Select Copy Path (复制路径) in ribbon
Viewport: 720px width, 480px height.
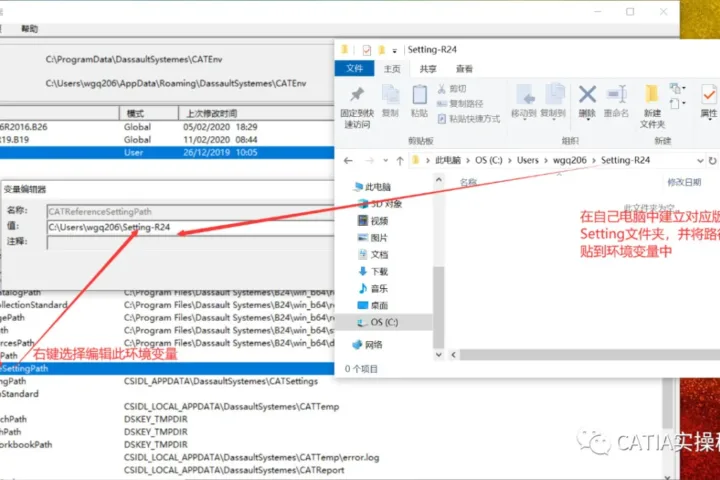(460, 104)
